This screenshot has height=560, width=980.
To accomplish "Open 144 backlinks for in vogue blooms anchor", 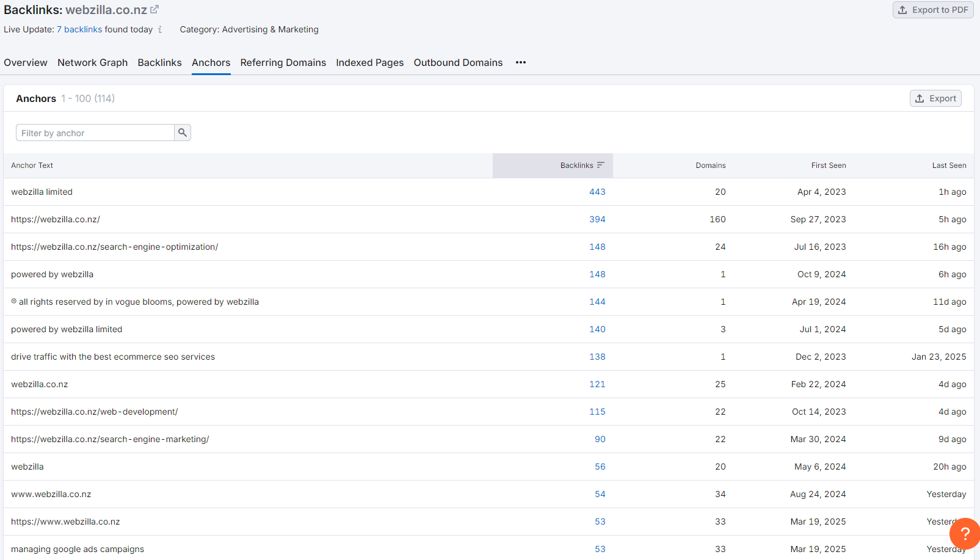I will 597,302.
